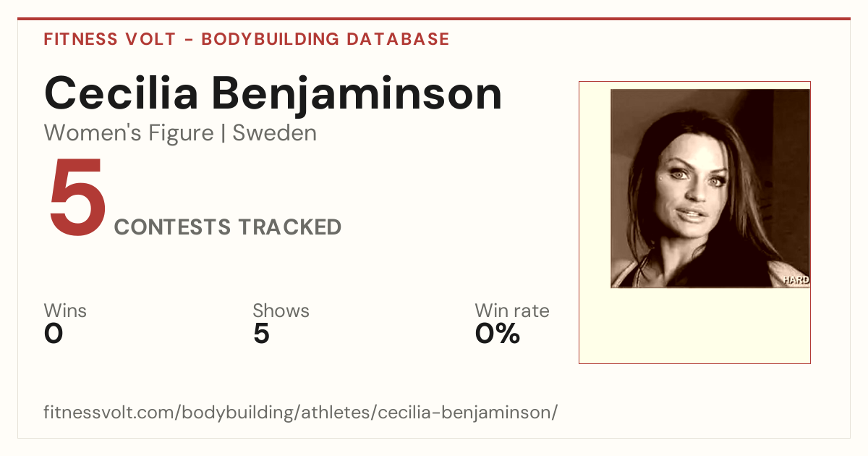Click the BODYBUILDING DATABASE header text
Viewport: 868px width, 456px height.
(x=325, y=39)
